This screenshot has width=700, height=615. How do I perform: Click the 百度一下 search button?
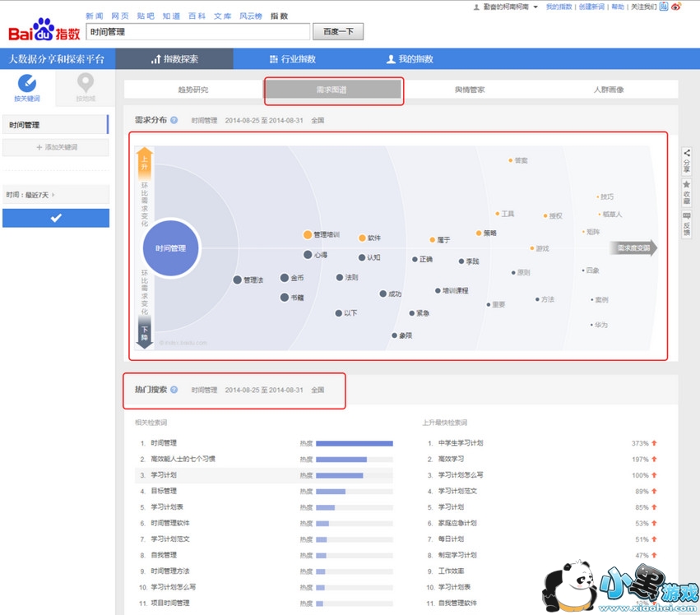338,32
